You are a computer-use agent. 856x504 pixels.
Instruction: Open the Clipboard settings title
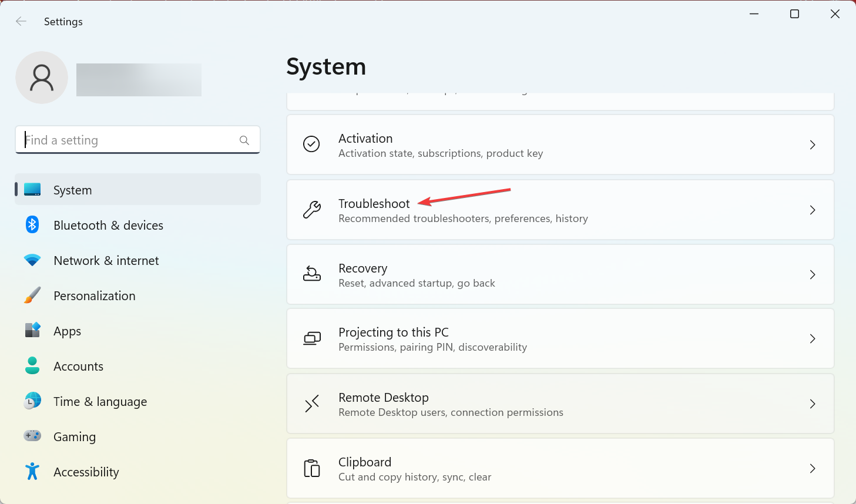tap(365, 462)
